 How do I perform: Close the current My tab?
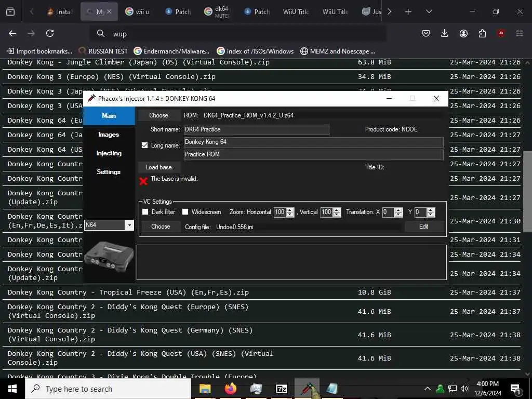coord(109,12)
